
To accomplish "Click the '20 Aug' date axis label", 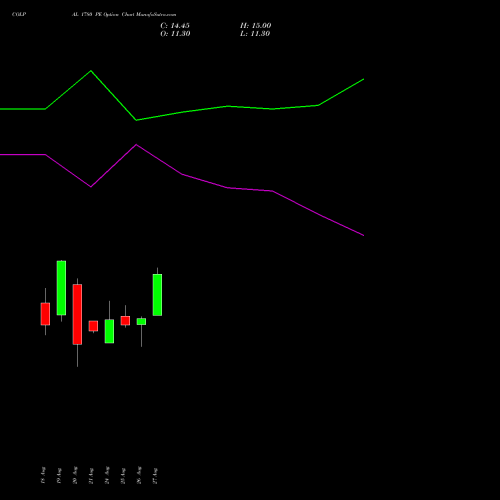I will click(x=75, y=475).
